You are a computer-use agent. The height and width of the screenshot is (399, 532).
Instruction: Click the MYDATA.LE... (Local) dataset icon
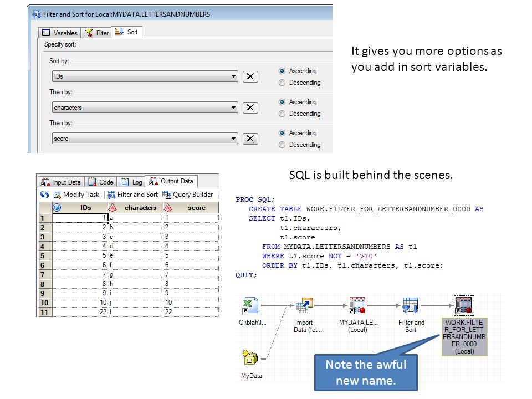357,305
